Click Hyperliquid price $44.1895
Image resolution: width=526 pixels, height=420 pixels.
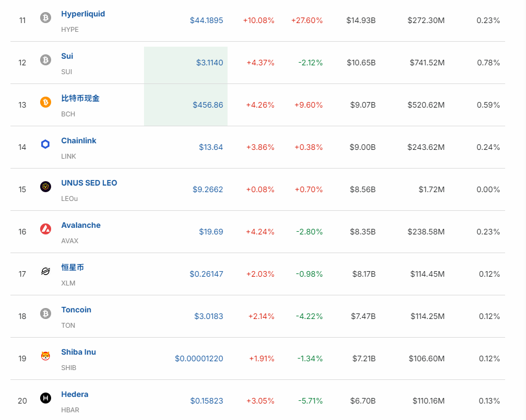206,20
